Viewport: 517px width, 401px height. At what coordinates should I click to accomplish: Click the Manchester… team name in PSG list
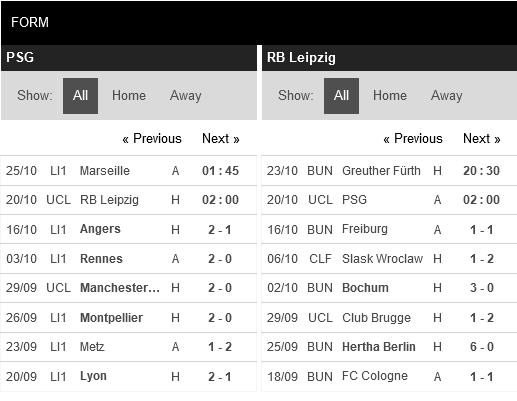(x=120, y=288)
